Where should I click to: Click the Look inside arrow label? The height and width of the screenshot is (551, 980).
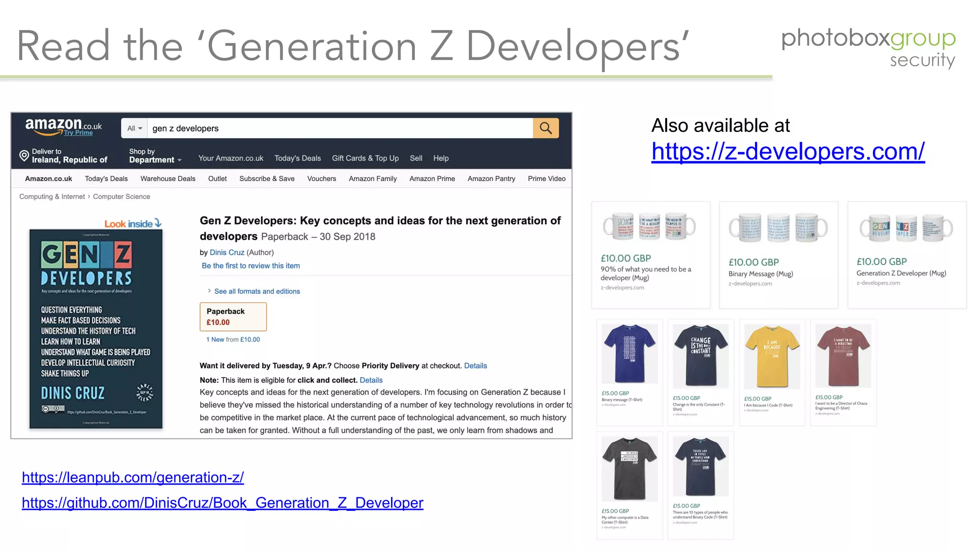(133, 223)
